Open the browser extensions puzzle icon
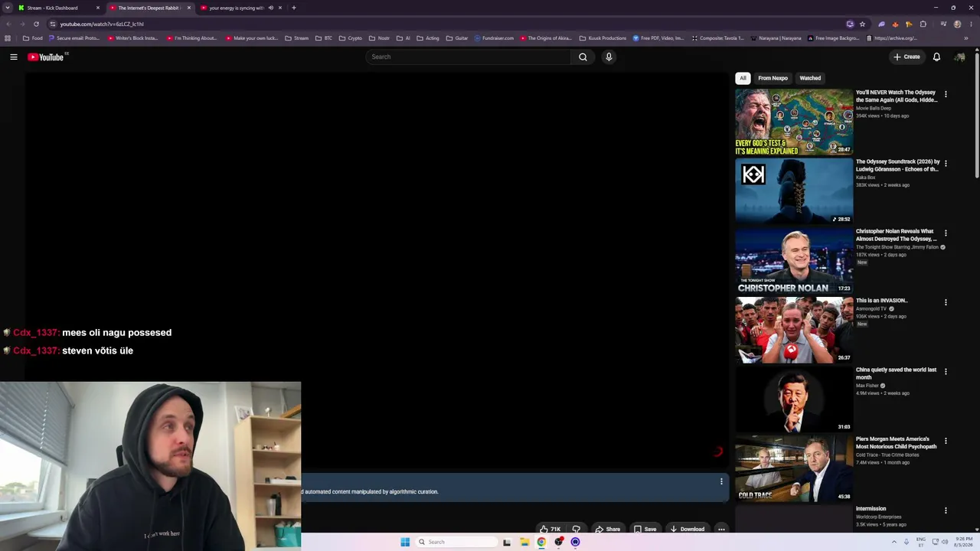 [x=923, y=24]
